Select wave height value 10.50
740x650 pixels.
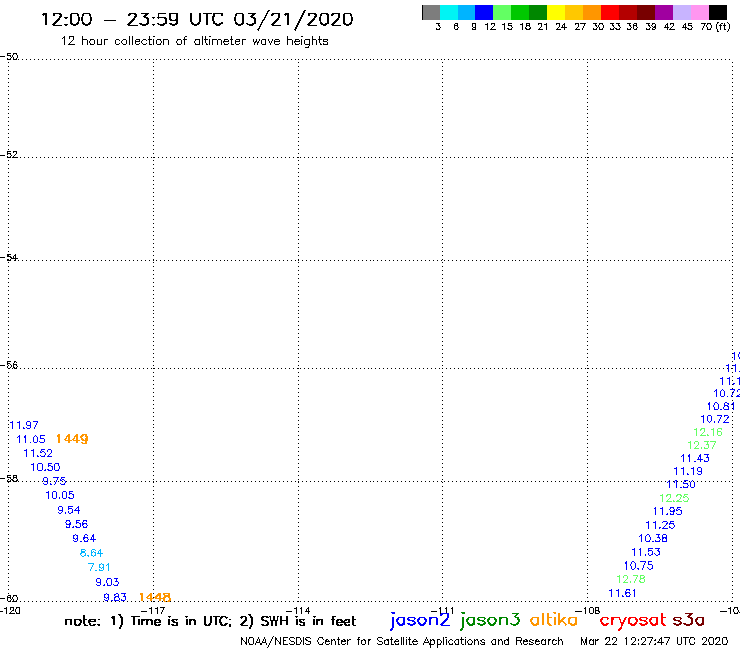click(x=45, y=467)
